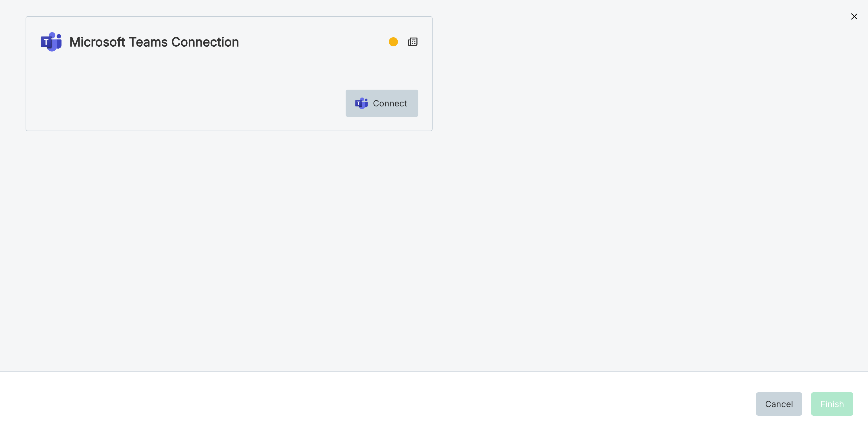This screenshot has width=868, height=433.
Task: Connect to Microsoft Teams
Action: coord(381,103)
